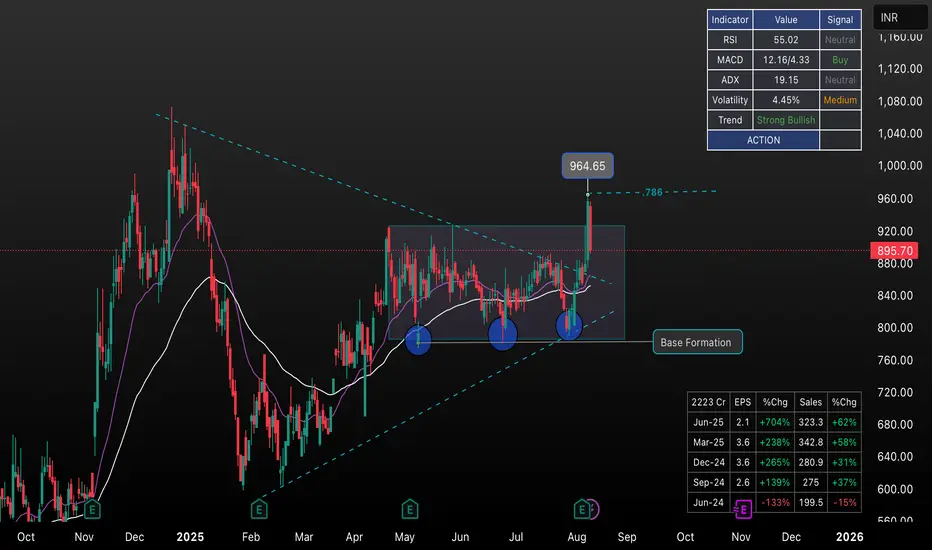The image size is (932, 550).
Task: Click the Sep label on time axis
Action: tap(627, 537)
